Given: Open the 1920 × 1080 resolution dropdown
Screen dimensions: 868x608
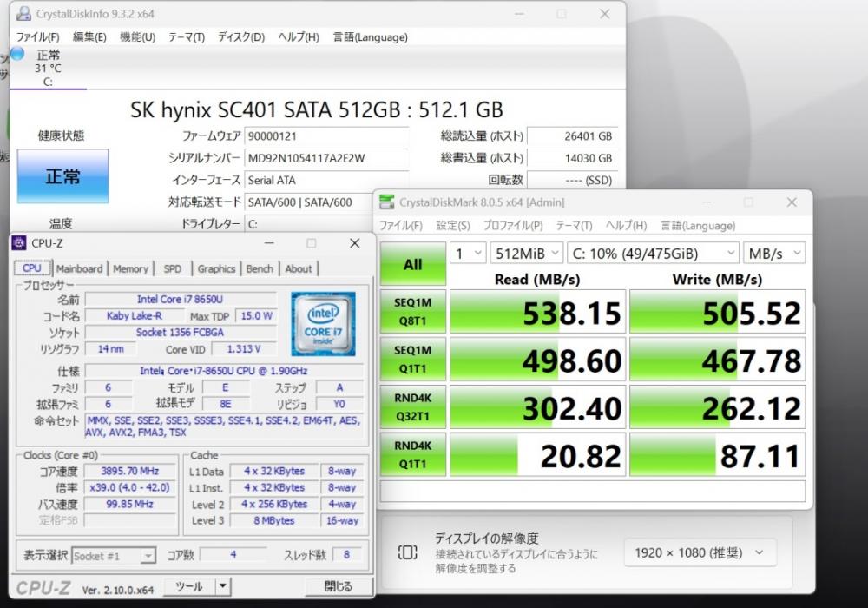Looking at the screenshot, I should click(x=700, y=552).
